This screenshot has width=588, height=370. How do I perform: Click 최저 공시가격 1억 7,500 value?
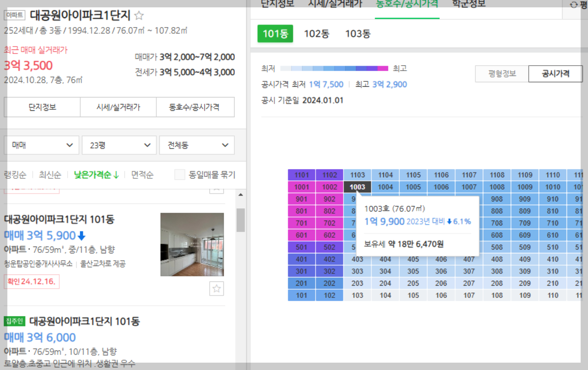tap(326, 84)
